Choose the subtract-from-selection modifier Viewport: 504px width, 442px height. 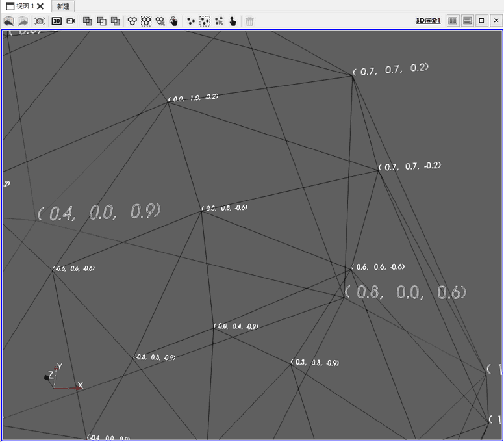pos(101,21)
